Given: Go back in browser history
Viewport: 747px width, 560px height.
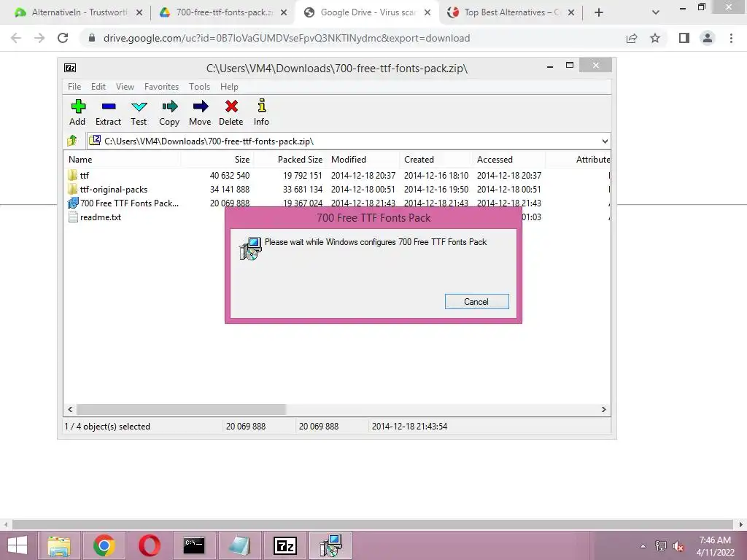Looking at the screenshot, I should point(16,38).
